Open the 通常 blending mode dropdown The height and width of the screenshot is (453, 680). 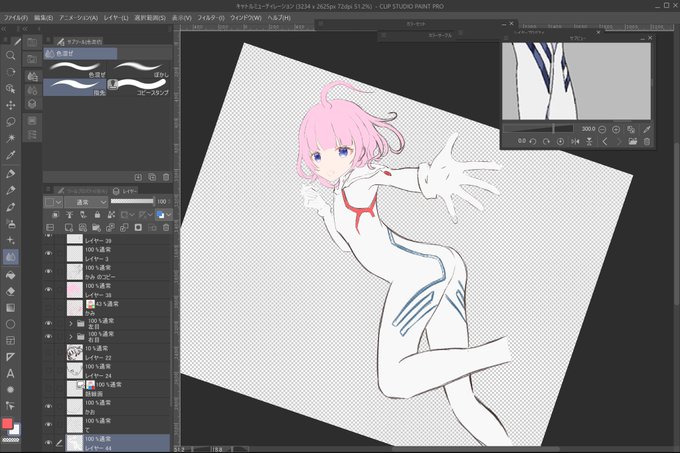(86, 202)
